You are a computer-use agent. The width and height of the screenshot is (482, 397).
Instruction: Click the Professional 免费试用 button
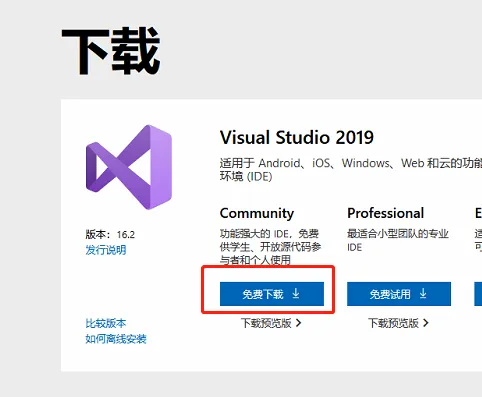pyautogui.click(x=399, y=294)
